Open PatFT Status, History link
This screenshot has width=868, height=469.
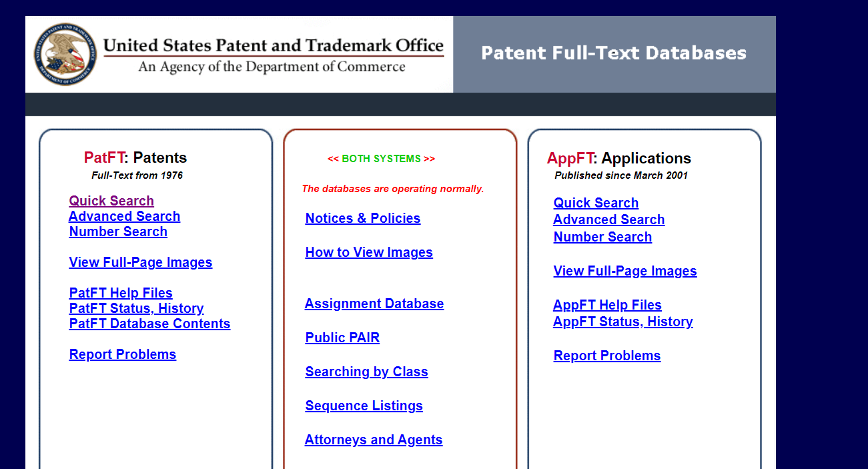tap(136, 308)
